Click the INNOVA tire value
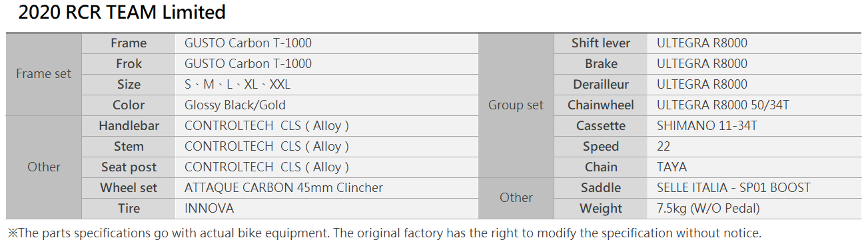This screenshot has height=244, width=868. click(209, 209)
